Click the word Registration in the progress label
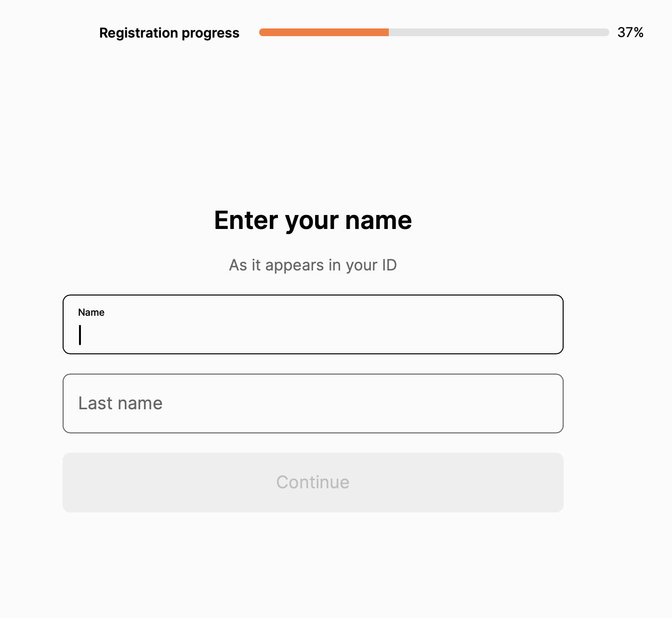This screenshot has width=672, height=618. pos(139,33)
